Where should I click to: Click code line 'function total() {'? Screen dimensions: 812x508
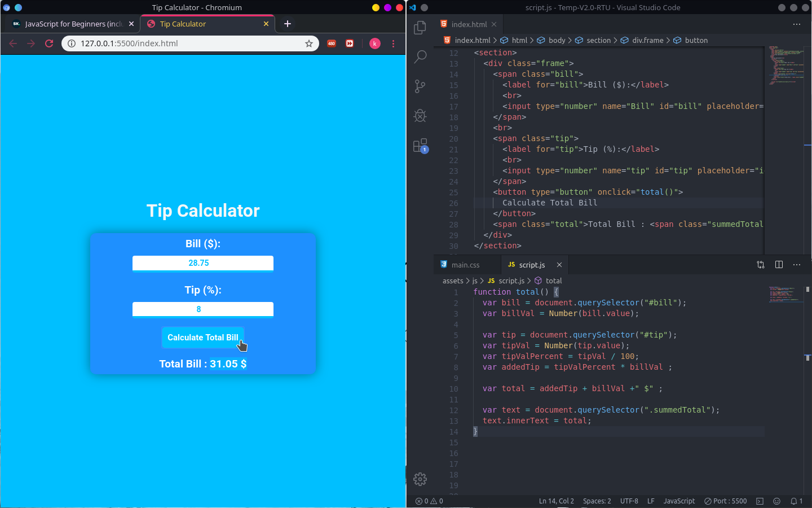(x=516, y=292)
